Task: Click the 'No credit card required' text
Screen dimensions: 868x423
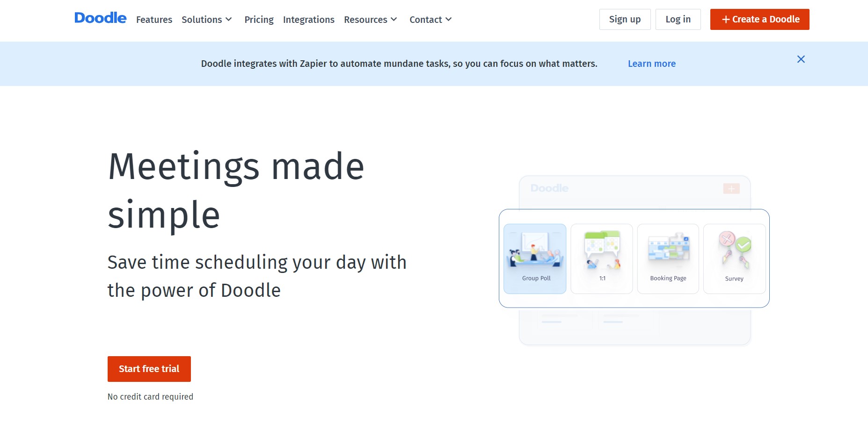Action: pos(150,396)
